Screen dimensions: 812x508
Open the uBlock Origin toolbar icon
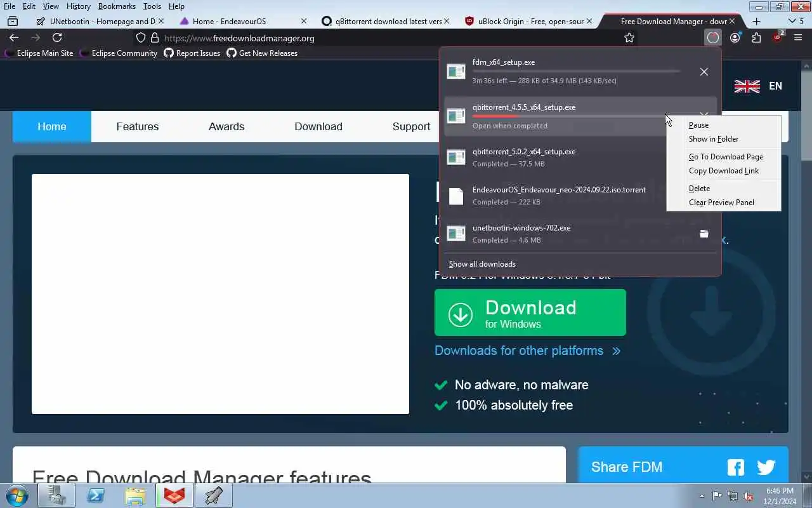tap(778, 37)
